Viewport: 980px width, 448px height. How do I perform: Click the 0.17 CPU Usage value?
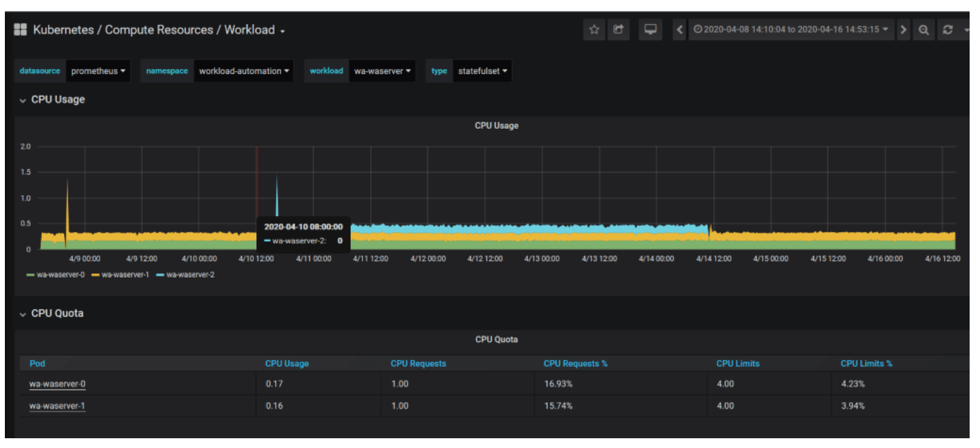pyautogui.click(x=274, y=384)
